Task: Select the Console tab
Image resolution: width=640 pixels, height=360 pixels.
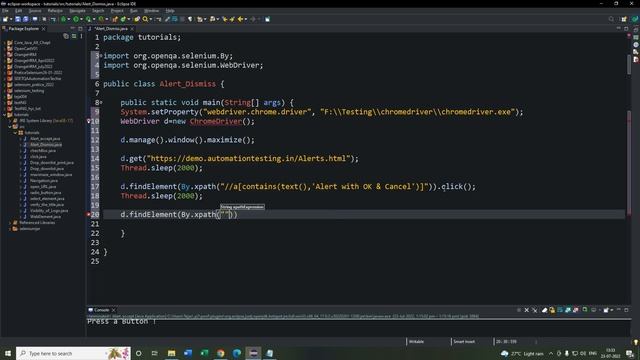Action: [102, 310]
